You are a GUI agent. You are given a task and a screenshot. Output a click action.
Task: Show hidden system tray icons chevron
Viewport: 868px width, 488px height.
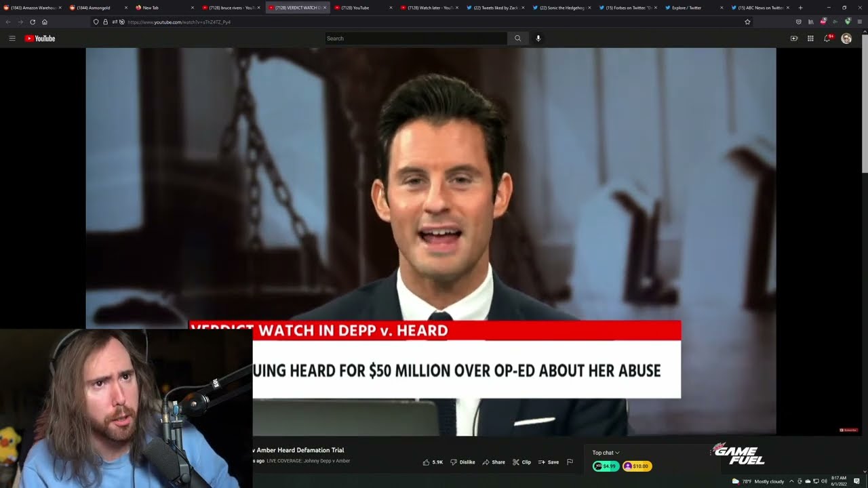tap(791, 481)
